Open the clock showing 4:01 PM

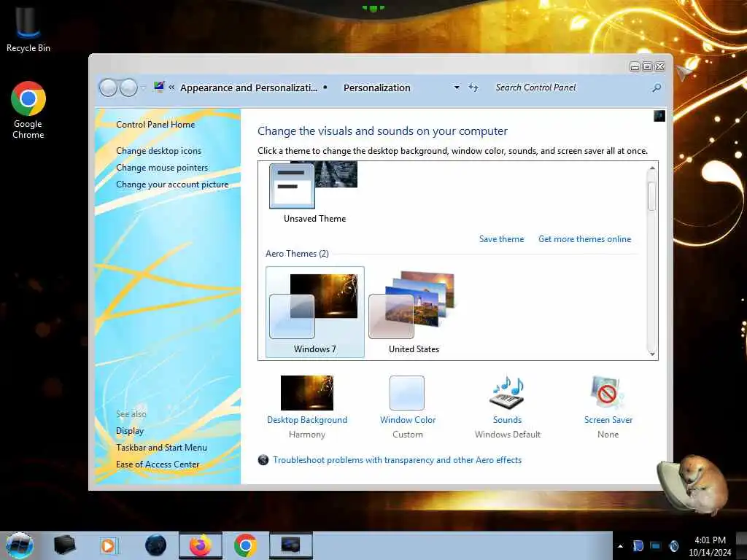tap(710, 546)
